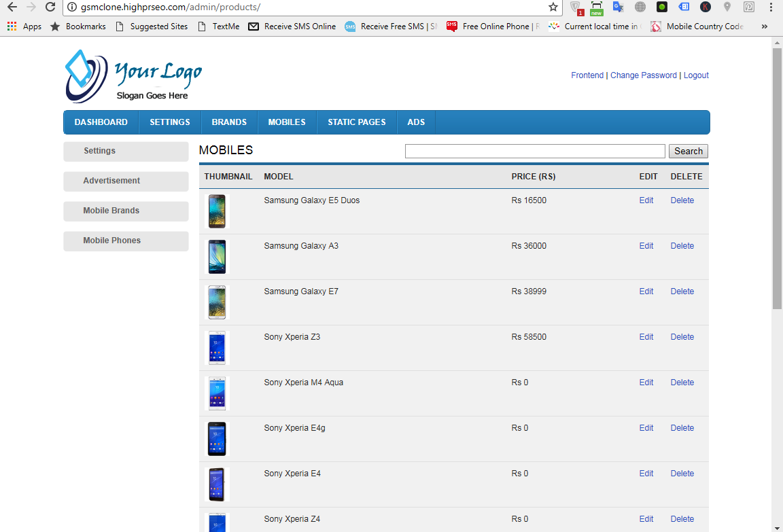
Task: Click the Frontend link
Action: (587, 75)
